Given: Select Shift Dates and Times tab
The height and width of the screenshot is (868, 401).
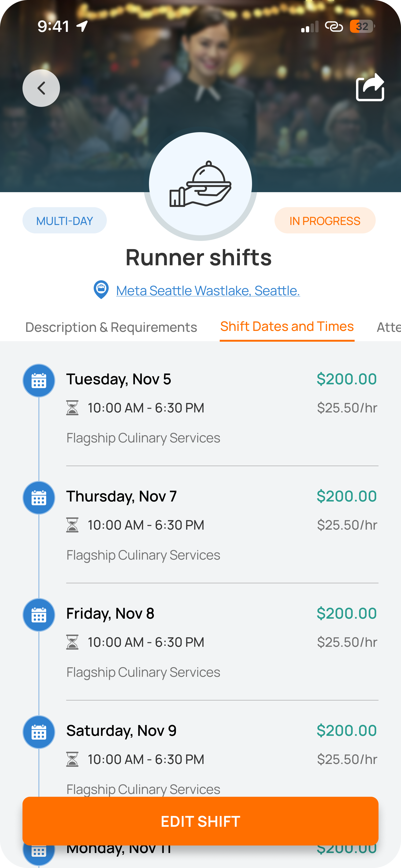Looking at the screenshot, I should (287, 326).
